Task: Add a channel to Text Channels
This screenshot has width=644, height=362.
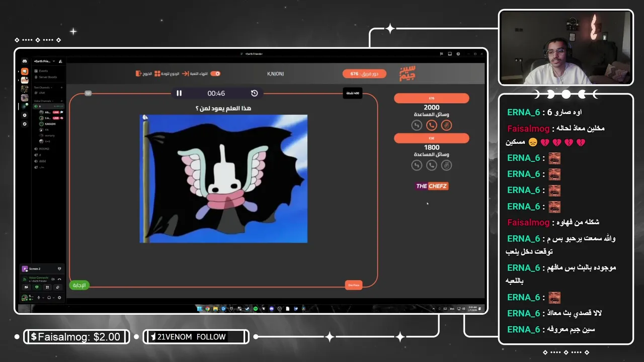Action: tap(61, 87)
